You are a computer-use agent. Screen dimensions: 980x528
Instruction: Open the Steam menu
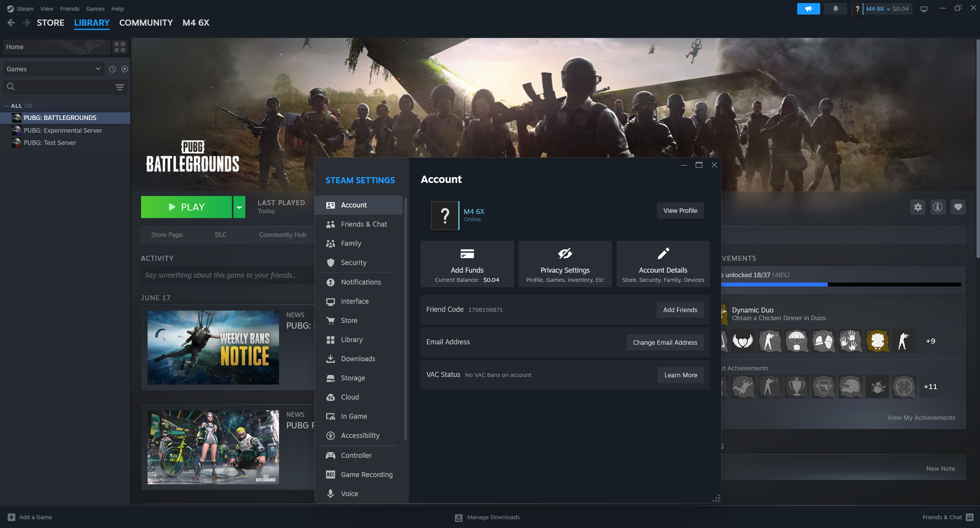(x=25, y=8)
